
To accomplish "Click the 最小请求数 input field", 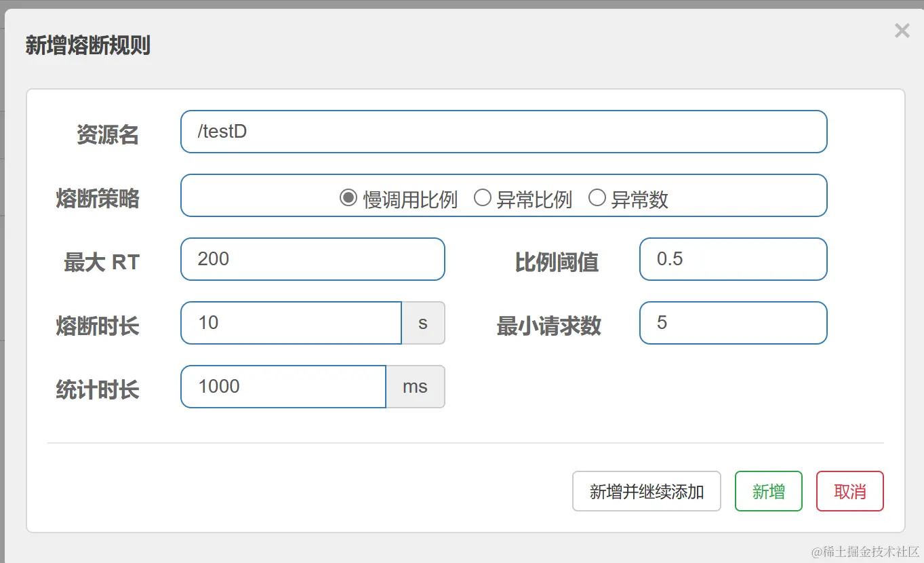I will click(x=734, y=323).
